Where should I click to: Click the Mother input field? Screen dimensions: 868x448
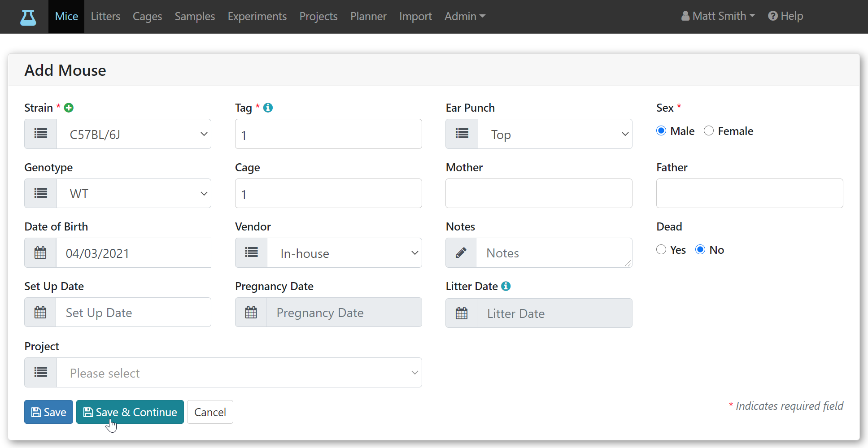539,193
